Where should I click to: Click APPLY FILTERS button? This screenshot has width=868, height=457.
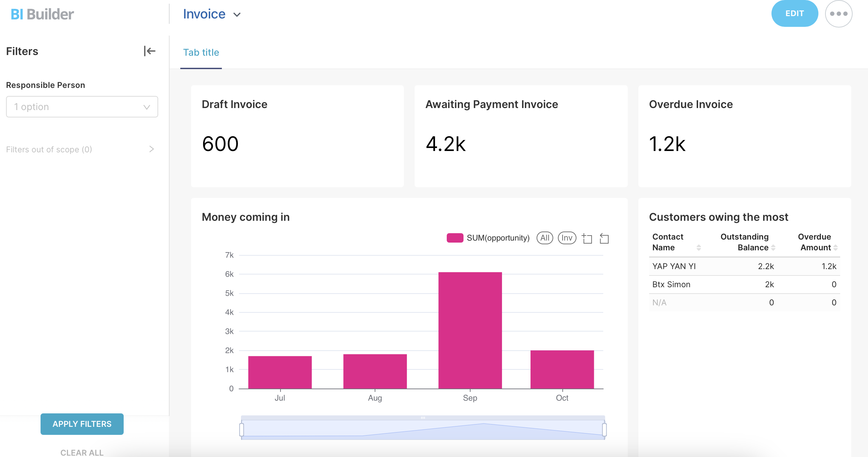tap(82, 424)
